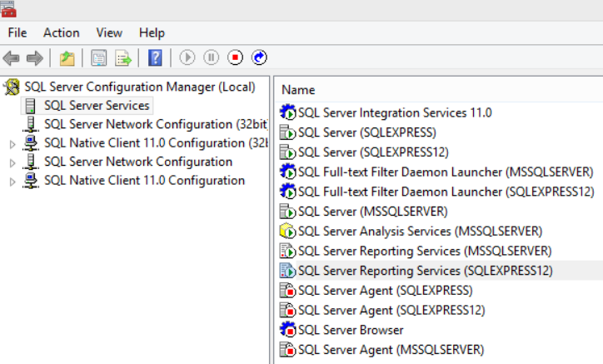The image size is (603, 364).
Task: Select Full-text Filter Daemon Launcher (SQLEXPRESS12)
Action: pyautogui.click(x=446, y=192)
